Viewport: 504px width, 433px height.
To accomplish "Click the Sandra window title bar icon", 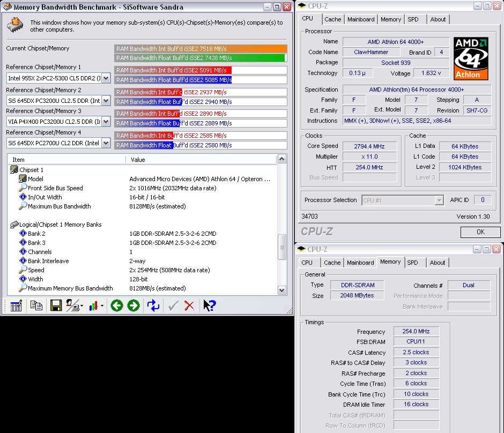I will (8, 7).
